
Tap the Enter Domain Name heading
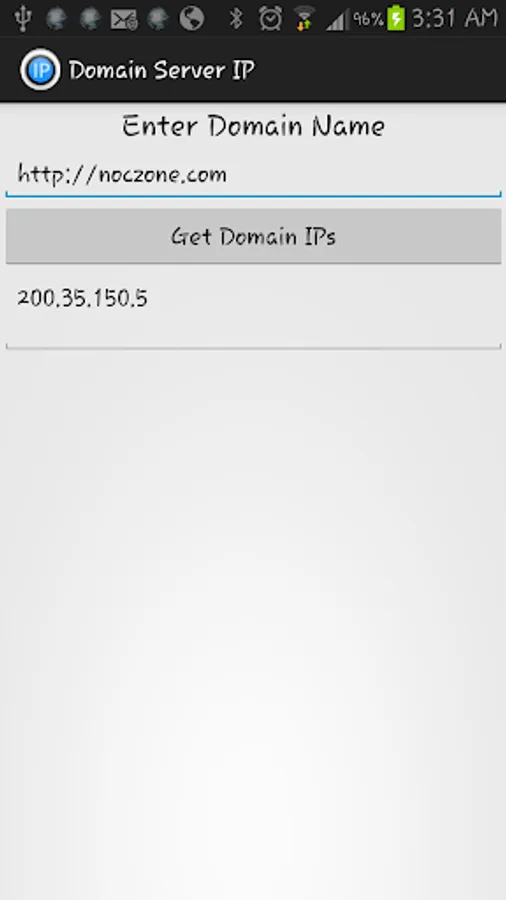pyautogui.click(x=253, y=126)
